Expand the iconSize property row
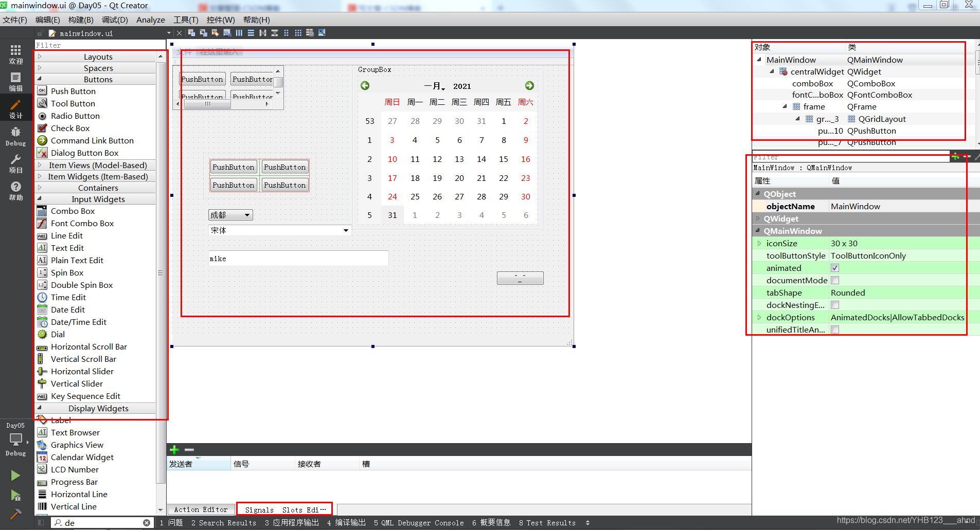 (759, 243)
